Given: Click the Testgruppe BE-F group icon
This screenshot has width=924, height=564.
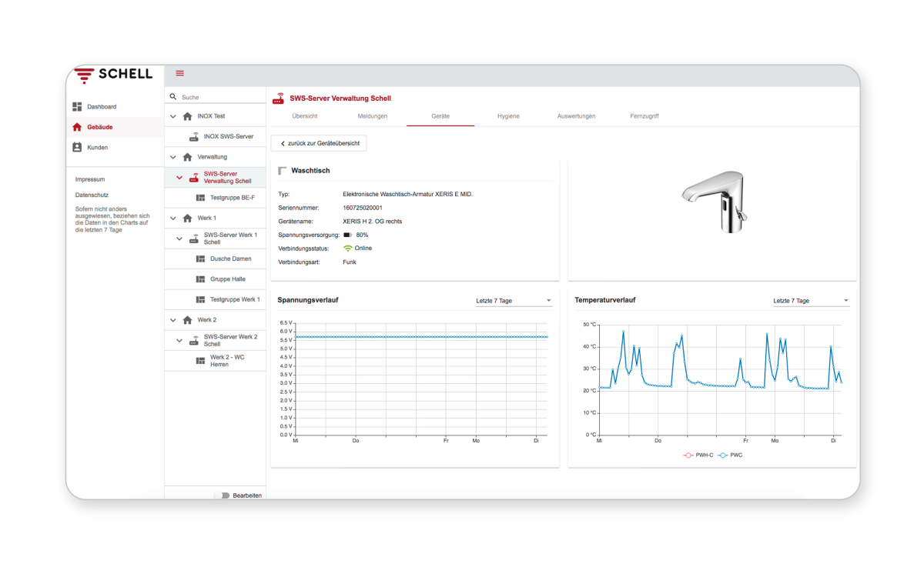Looking at the screenshot, I should (200, 198).
